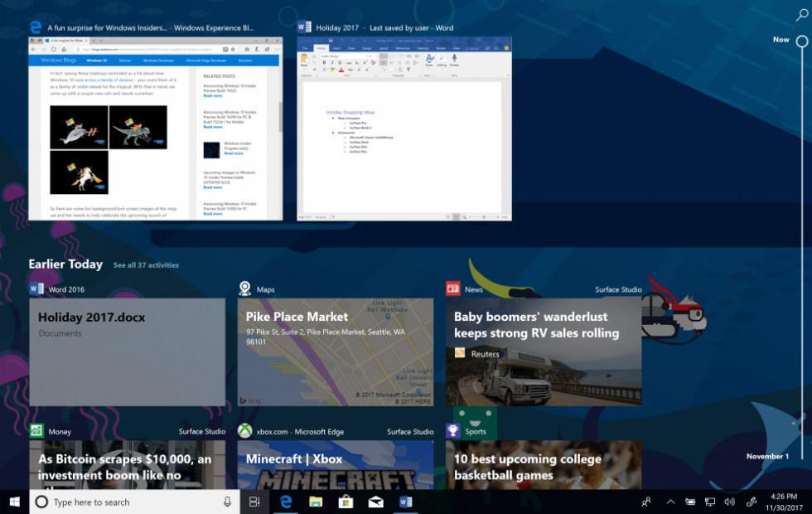Expand hidden icons with the tray chevron
Viewport: 812px width, 514px height.
[x=670, y=502]
